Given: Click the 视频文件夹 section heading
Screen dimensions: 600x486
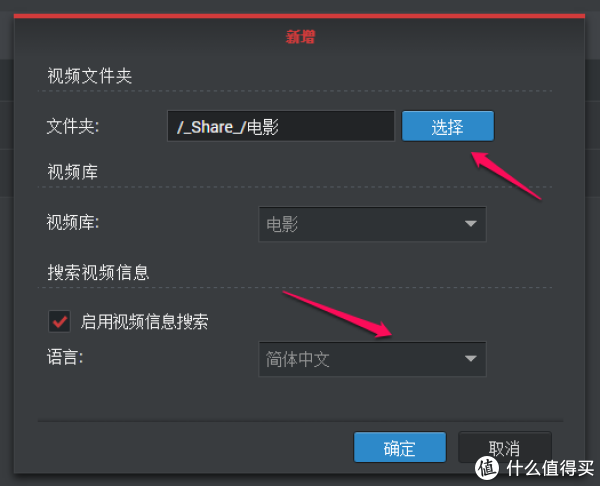Looking at the screenshot, I should coord(90,75).
